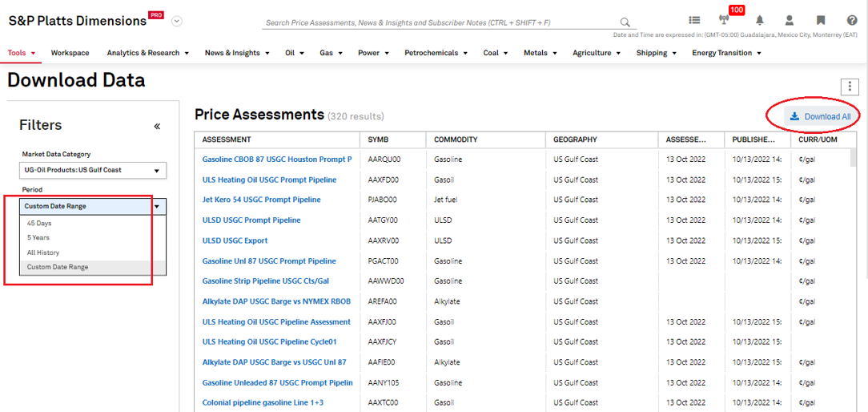Sort by the COMMODITY column header
The height and width of the screenshot is (412, 868).
(x=456, y=139)
